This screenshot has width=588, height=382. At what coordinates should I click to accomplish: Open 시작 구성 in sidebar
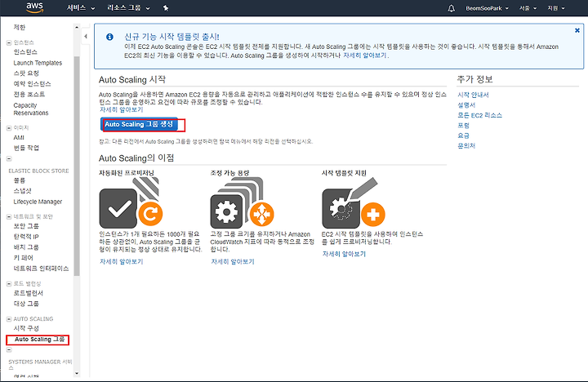[26, 328]
